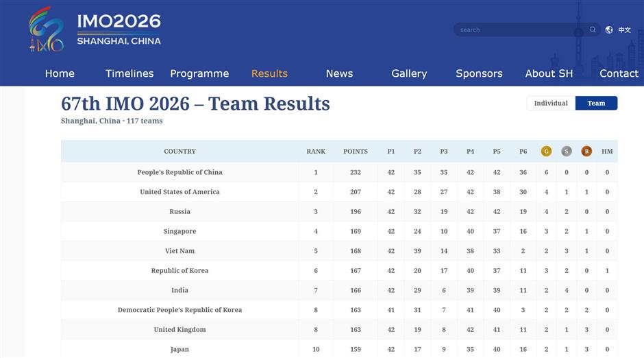
Task: Click the P4 column header
Action: click(x=470, y=152)
